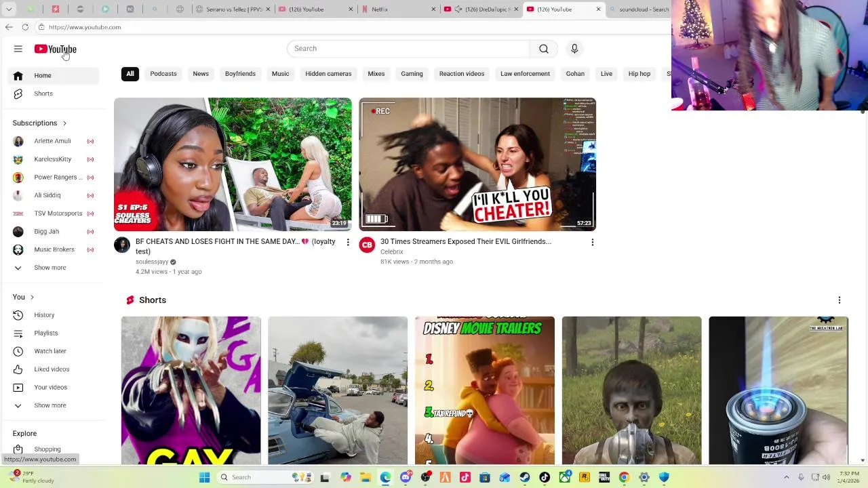This screenshot has width=868, height=488.
Task: Select the Gohan filter chip
Action: pyautogui.click(x=575, y=74)
